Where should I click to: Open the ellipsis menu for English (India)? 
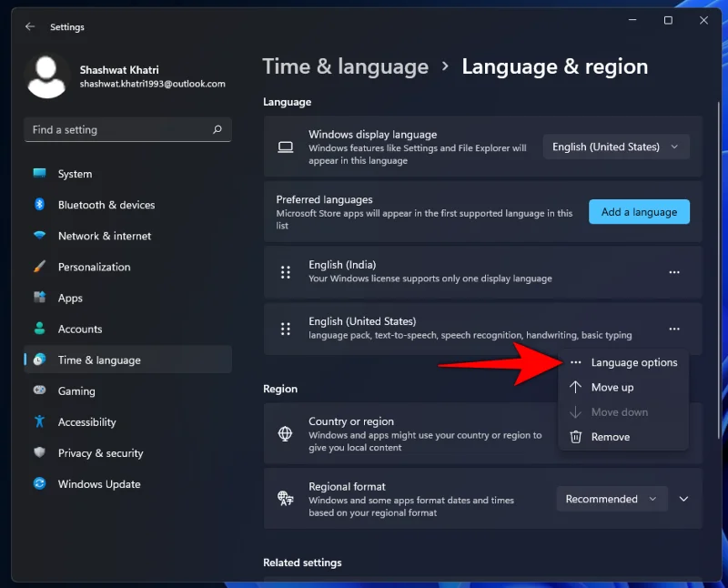[674, 272]
